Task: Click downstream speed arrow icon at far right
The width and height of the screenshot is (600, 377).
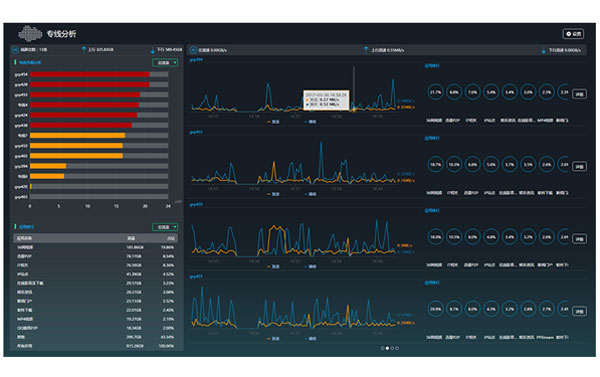Action: point(543,50)
